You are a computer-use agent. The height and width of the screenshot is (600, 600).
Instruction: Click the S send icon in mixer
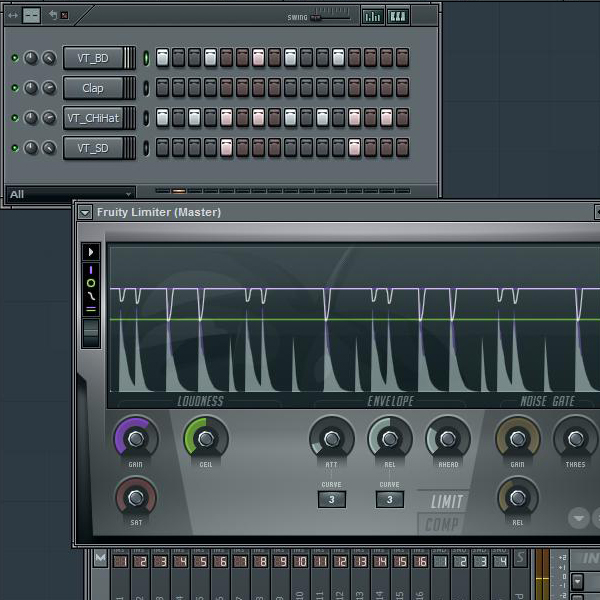click(520, 558)
